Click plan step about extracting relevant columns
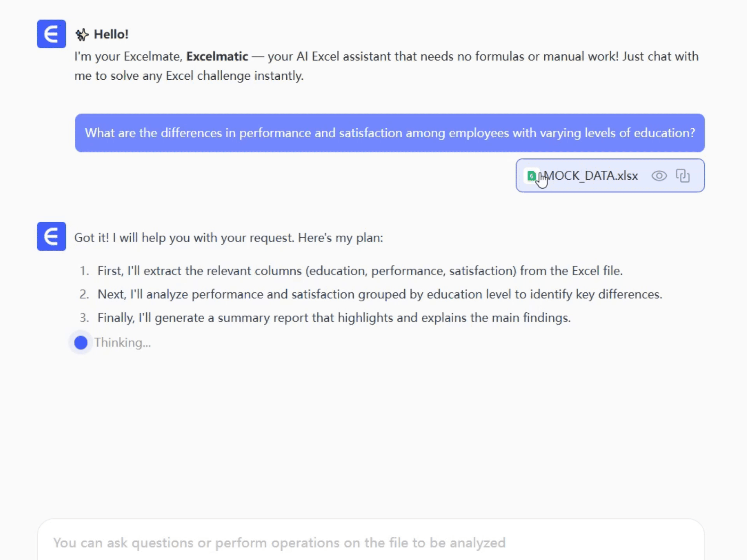The height and width of the screenshot is (560, 747). [x=360, y=271]
